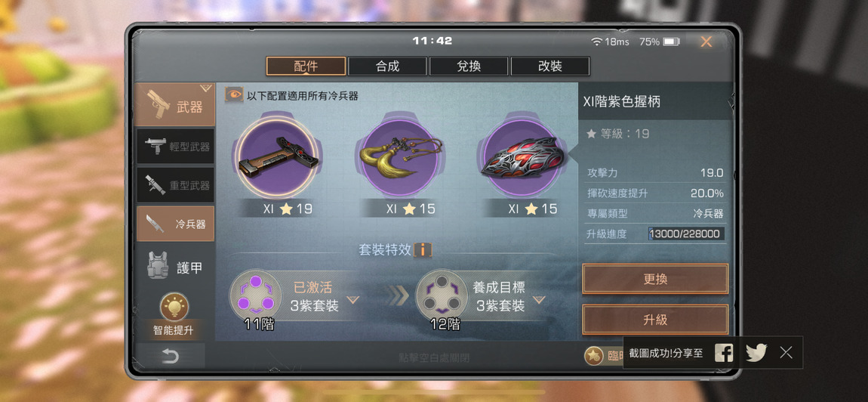868x402 pixels.
Task: Tap the smart upgrade lightbulb icon
Action: tap(174, 307)
